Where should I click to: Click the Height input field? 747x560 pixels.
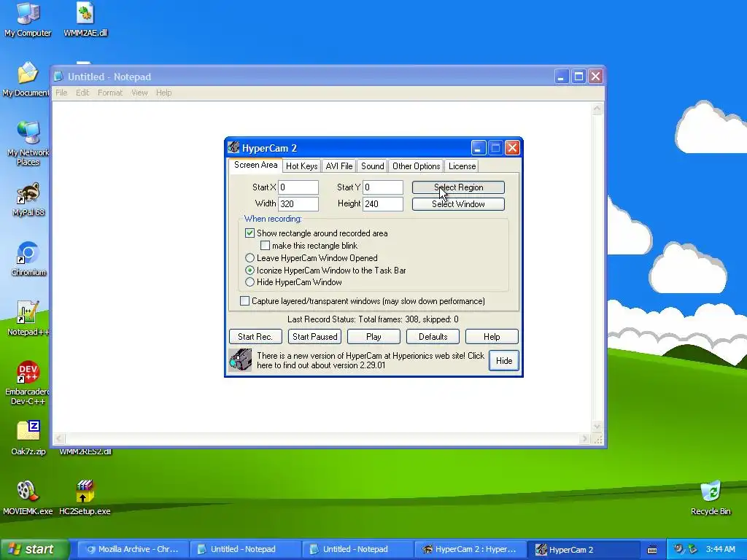click(383, 204)
